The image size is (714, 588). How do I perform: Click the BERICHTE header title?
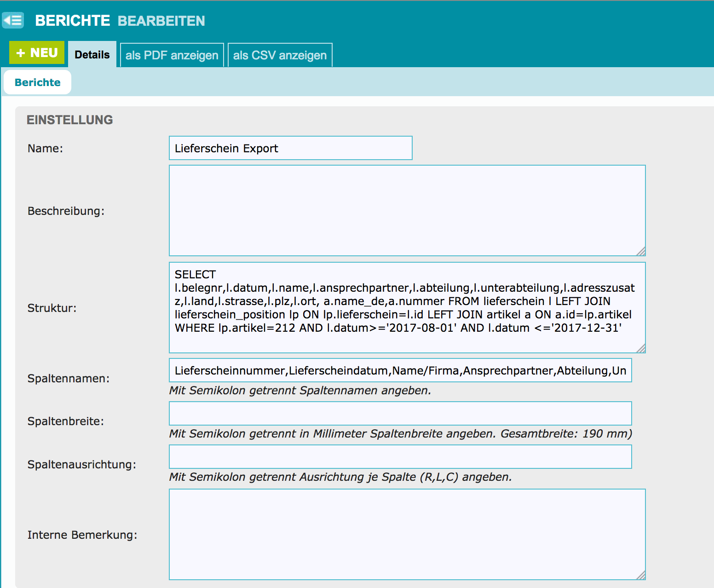(72, 21)
